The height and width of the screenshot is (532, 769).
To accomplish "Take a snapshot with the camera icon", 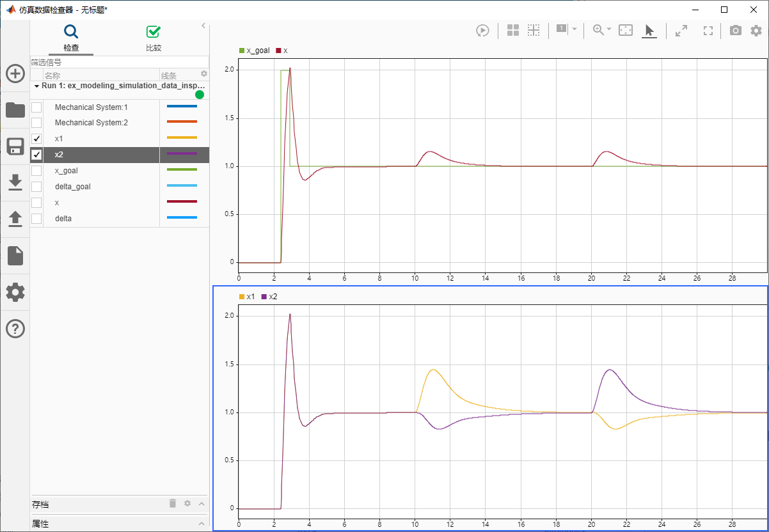I will point(736,30).
